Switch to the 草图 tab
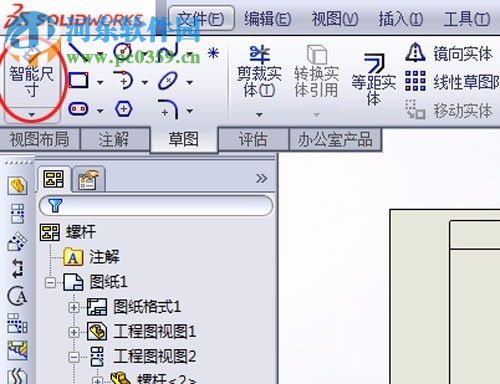 [x=183, y=139]
